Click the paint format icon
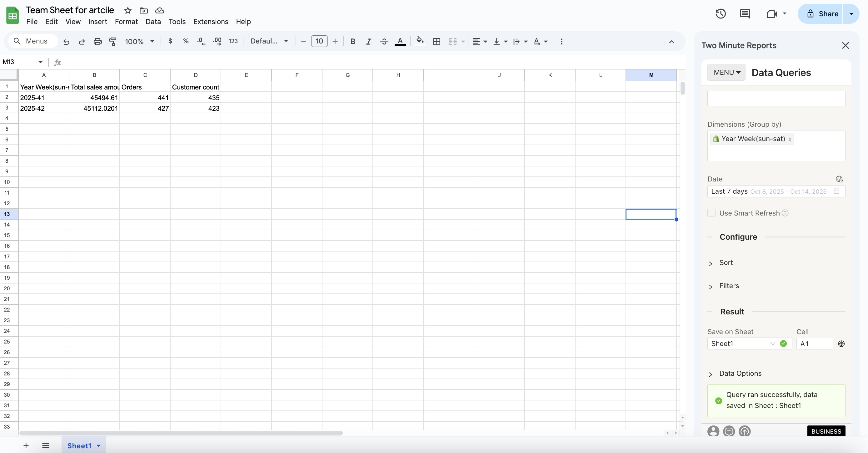The height and width of the screenshot is (453, 868). [113, 42]
